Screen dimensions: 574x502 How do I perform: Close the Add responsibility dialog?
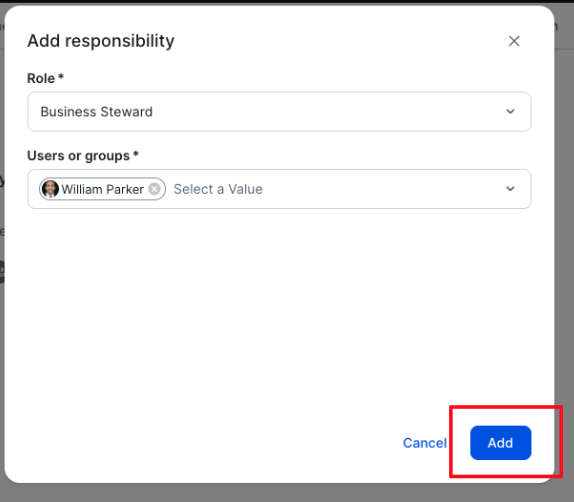point(514,41)
